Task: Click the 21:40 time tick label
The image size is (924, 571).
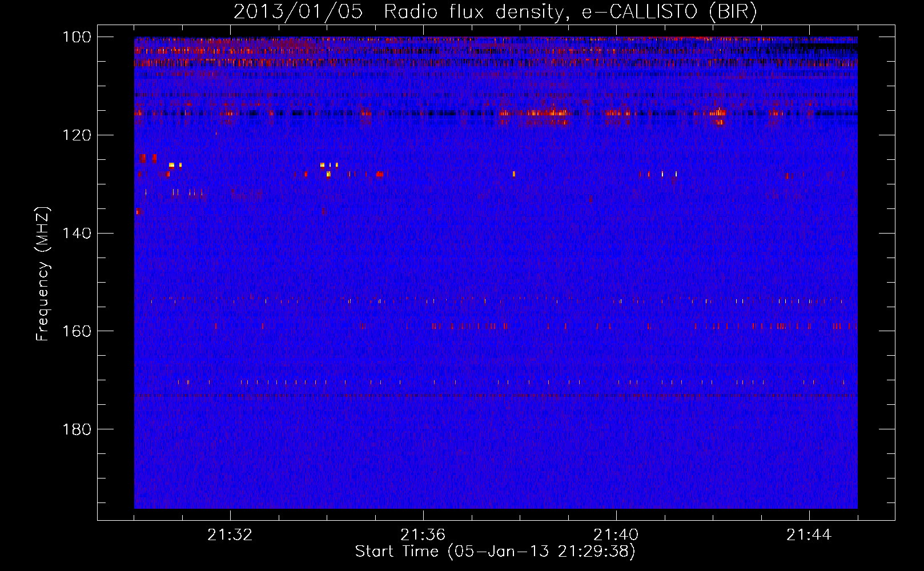Action: pyautogui.click(x=616, y=535)
